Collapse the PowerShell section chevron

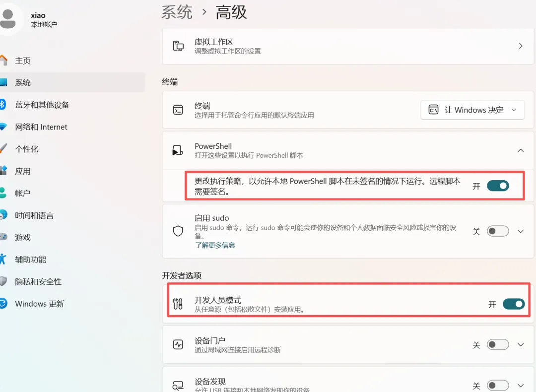coord(520,150)
